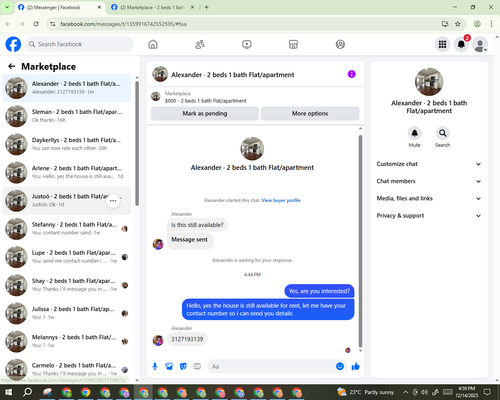The image size is (500, 400).
Task: Open the Facebook menu grid icon
Action: [442, 44]
